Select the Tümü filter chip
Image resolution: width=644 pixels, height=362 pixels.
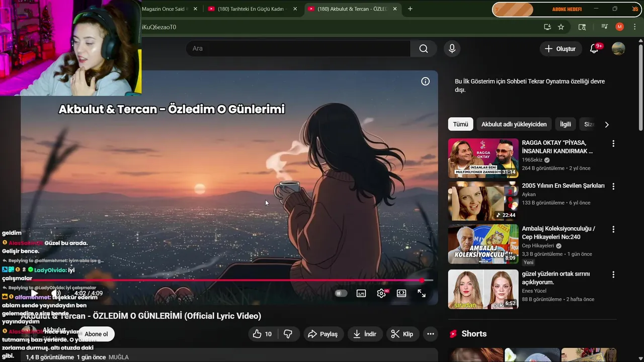tap(460, 124)
